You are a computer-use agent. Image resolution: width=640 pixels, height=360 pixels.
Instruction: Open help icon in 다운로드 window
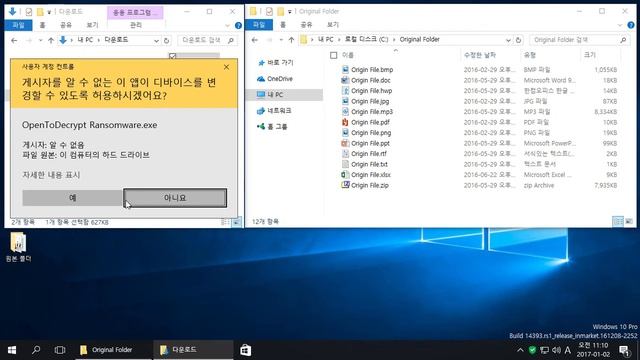(x=238, y=25)
